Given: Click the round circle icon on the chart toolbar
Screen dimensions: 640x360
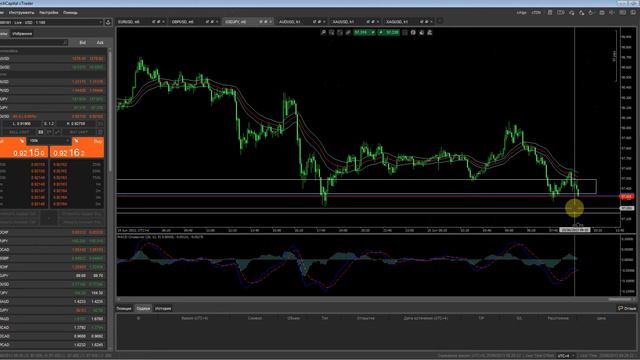Looking at the screenshot, I should coord(413,32).
